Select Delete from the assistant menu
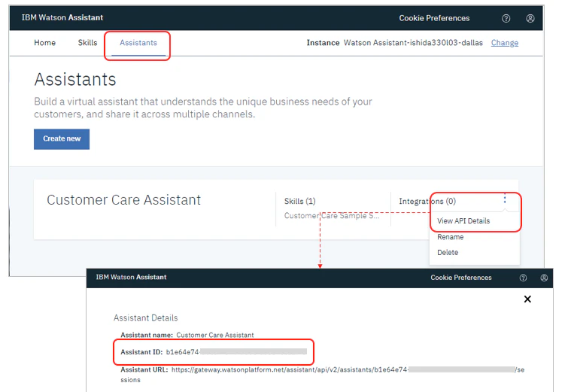Image resolution: width=568 pixels, height=392 pixels. coord(448,253)
